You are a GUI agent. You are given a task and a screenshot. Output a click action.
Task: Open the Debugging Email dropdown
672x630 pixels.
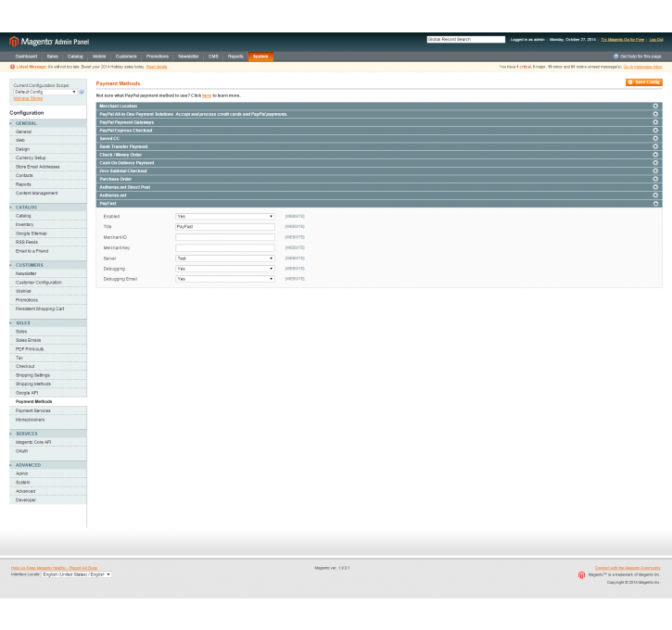click(225, 279)
